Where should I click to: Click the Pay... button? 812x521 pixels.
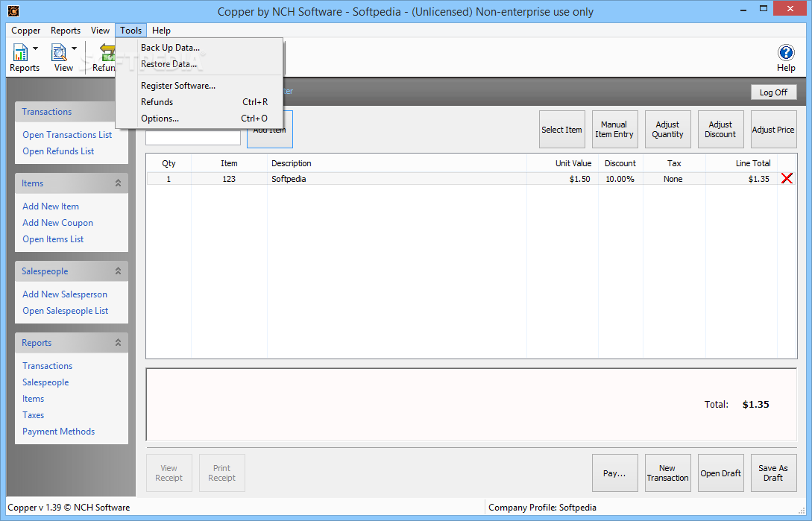pos(614,473)
